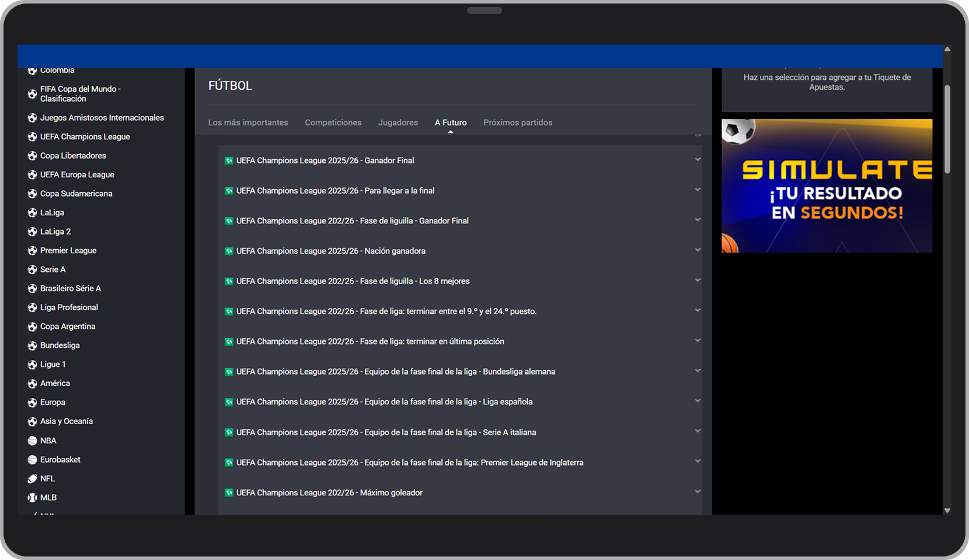Click the page scroll down arrow
The height and width of the screenshot is (560, 969).
coord(947,510)
